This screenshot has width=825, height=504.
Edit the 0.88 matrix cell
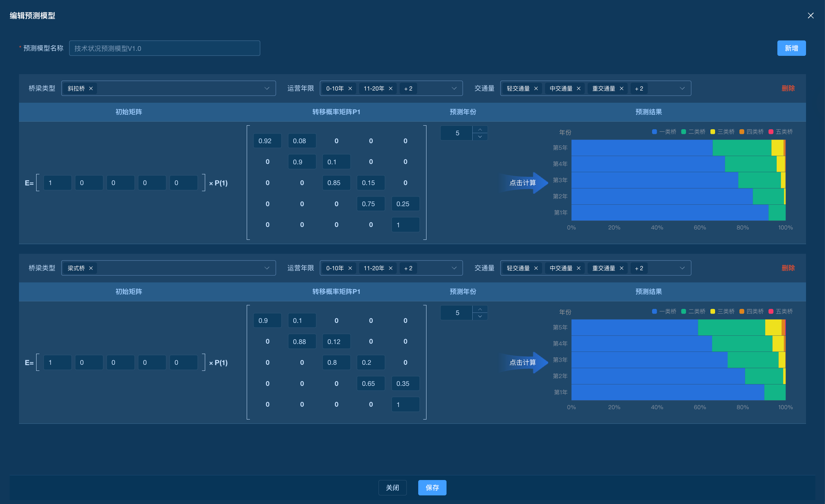[x=302, y=341]
